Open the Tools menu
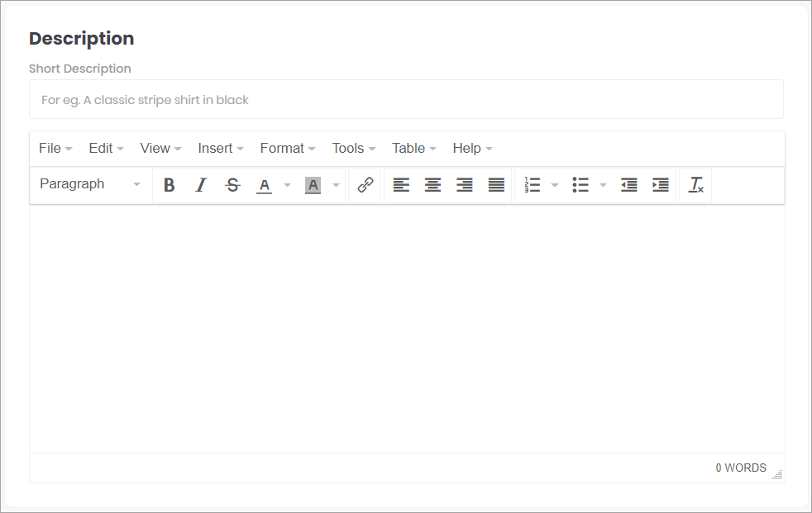 coord(354,149)
